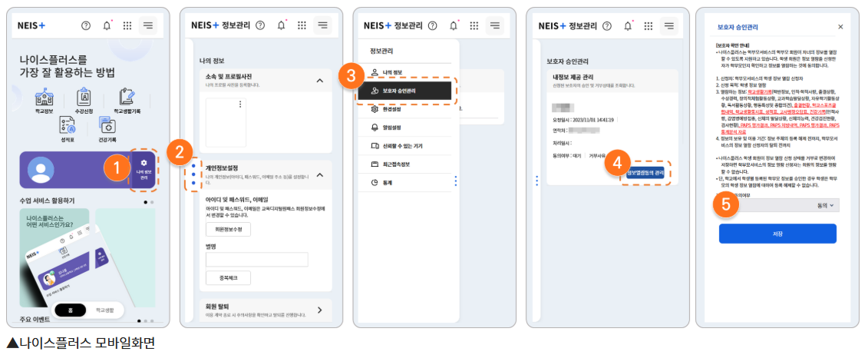
Task: Open notifications bell on the home screen
Action: 107,25
